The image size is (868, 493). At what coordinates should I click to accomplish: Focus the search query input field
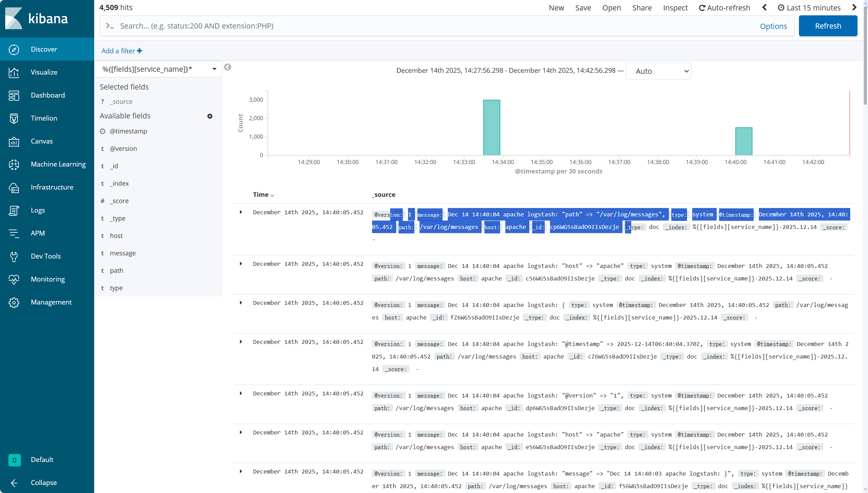pos(432,26)
